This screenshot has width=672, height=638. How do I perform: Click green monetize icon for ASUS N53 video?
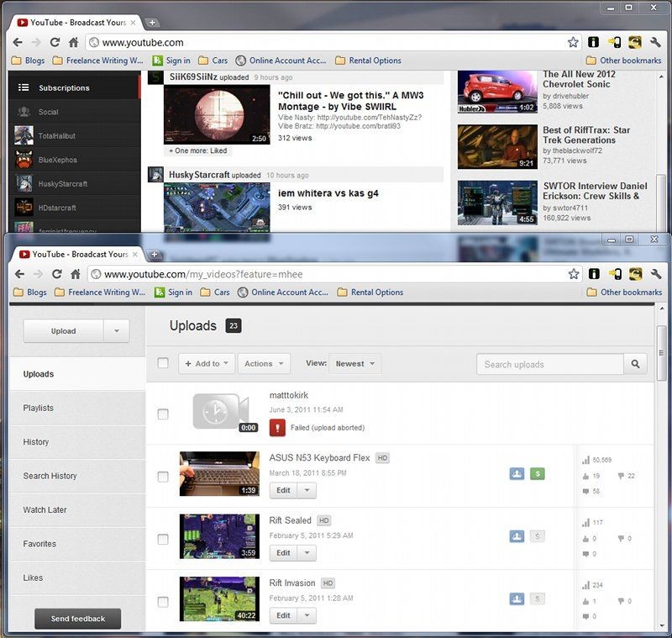pyautogui.click(x=538, y=474)
